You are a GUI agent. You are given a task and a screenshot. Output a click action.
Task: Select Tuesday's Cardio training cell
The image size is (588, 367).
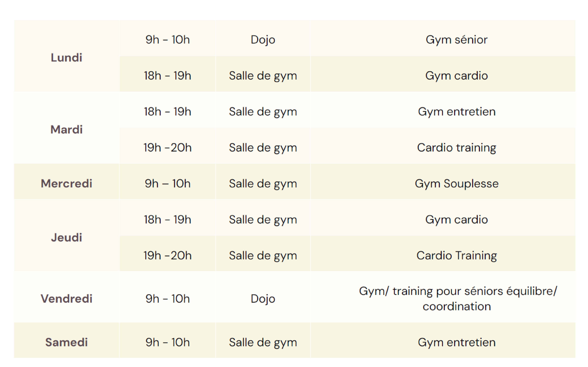coord(456,147)
